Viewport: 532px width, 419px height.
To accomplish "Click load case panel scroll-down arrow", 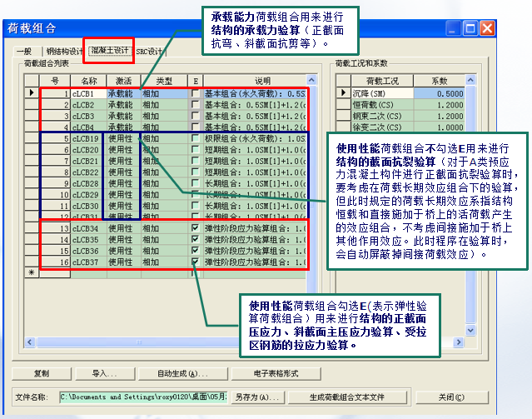I will (470, 331).
